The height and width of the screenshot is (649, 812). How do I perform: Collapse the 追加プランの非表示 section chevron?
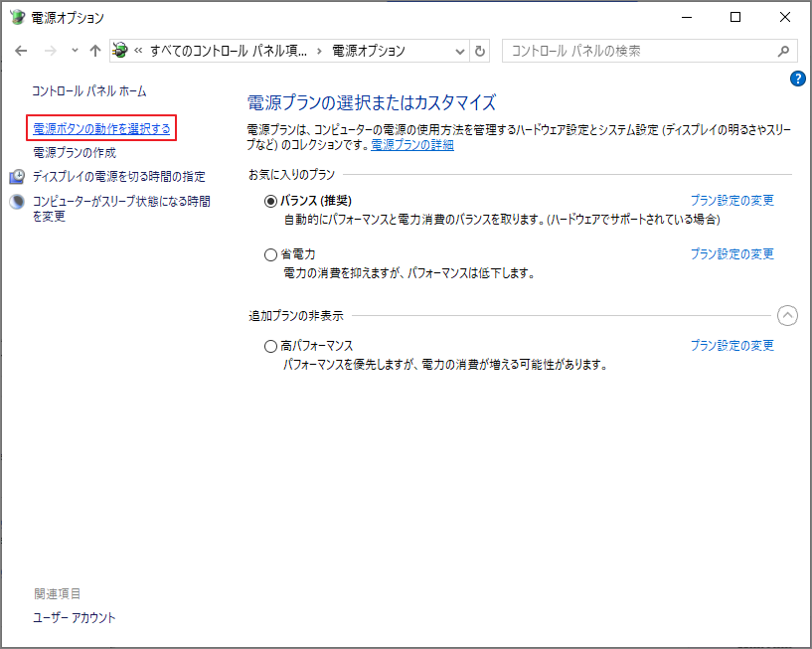[787, 315]
